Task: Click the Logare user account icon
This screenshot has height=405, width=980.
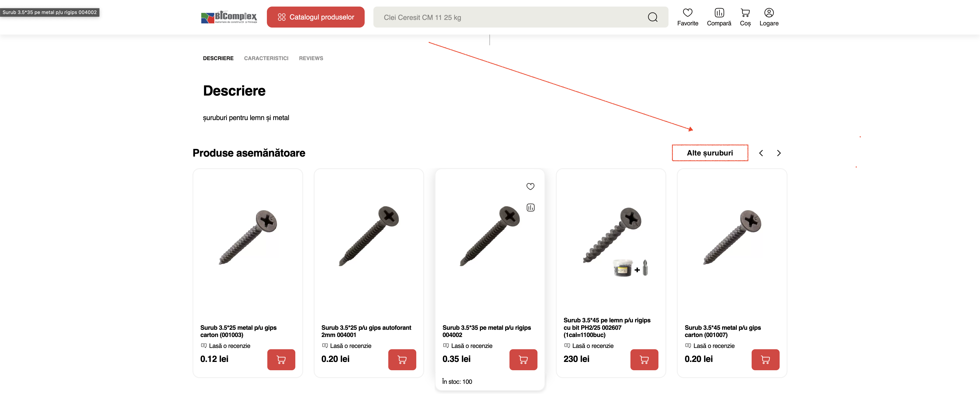Action: (768, 13)
